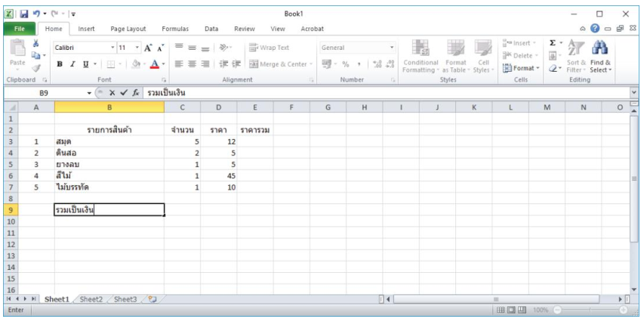Toggle Bold formatting button

(x=60, y=64)
